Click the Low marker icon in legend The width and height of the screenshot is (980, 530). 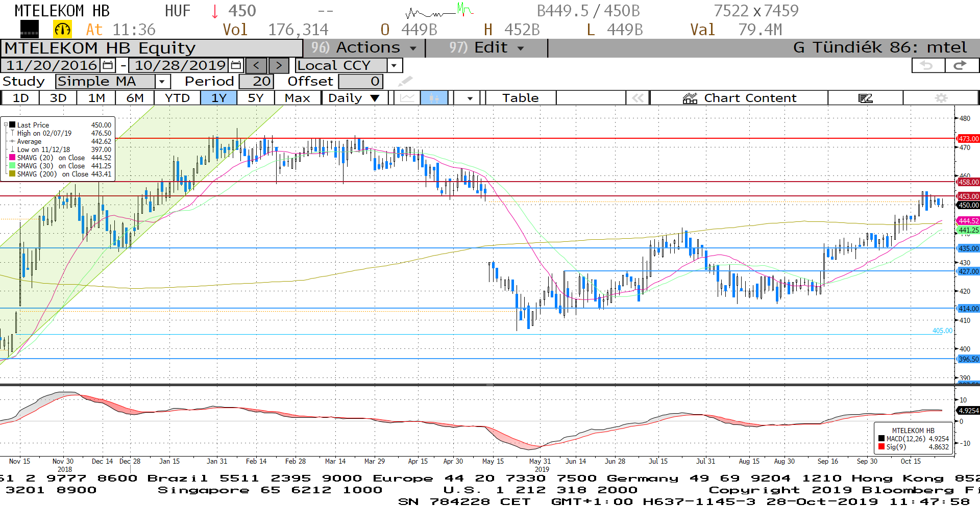click(12, 149)
